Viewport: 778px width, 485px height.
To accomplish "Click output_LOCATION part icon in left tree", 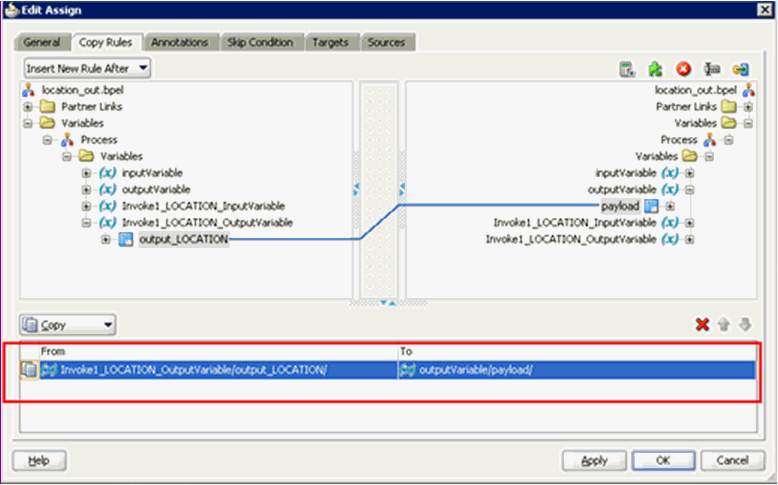I will 126,240.
